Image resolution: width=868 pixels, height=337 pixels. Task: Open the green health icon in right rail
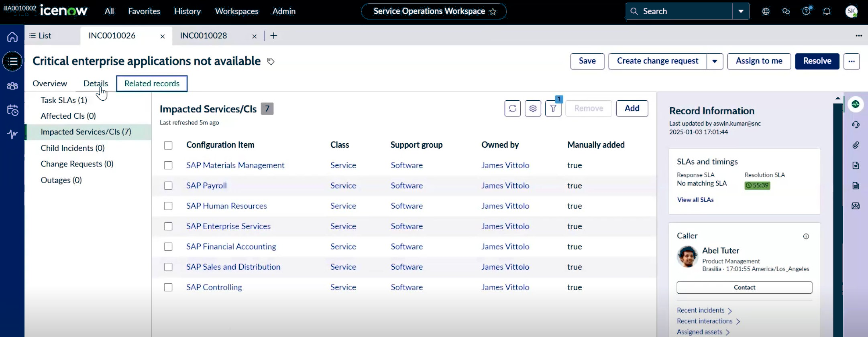click(x=856, y=104)
